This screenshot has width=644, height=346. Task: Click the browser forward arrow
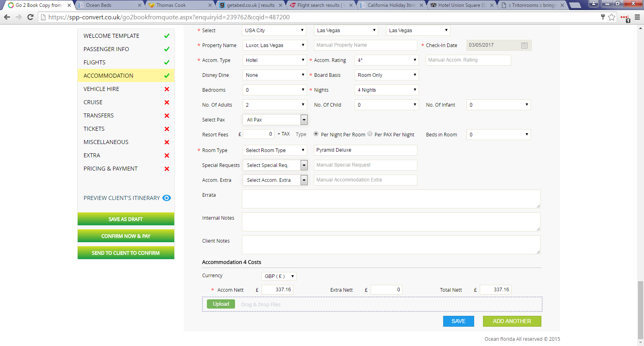point(19,17)
